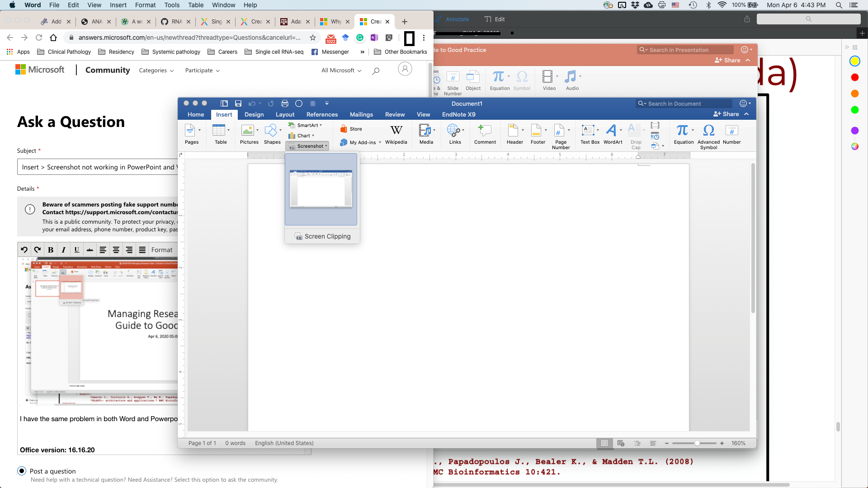868x488 pixels.
Task: Click the Print icon in Word title bar
Action: point(285,103)
